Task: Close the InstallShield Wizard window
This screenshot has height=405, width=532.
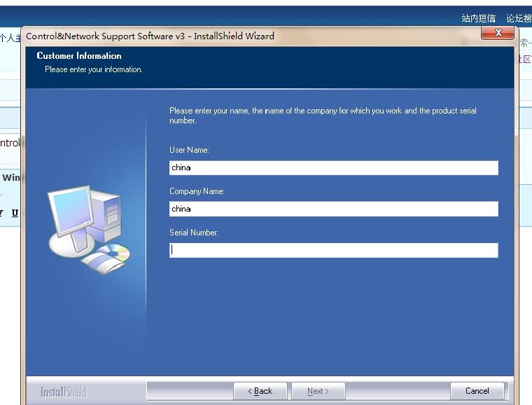Action: pos(498,33)
